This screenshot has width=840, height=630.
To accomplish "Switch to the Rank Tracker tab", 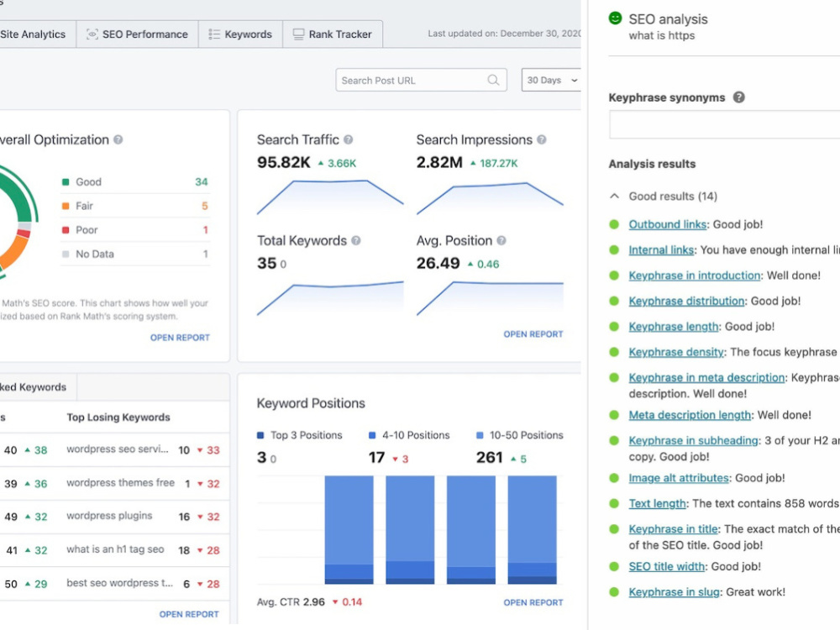I will [x=333, y=34].
